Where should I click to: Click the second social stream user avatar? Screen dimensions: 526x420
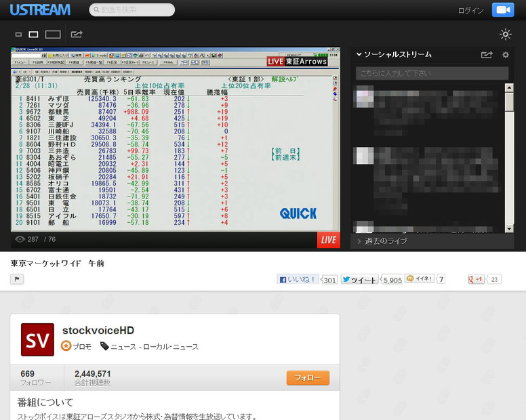click(365, 156)
